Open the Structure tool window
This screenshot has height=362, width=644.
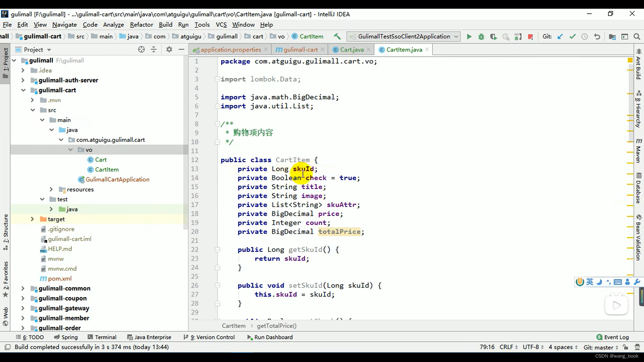[5, 232]
